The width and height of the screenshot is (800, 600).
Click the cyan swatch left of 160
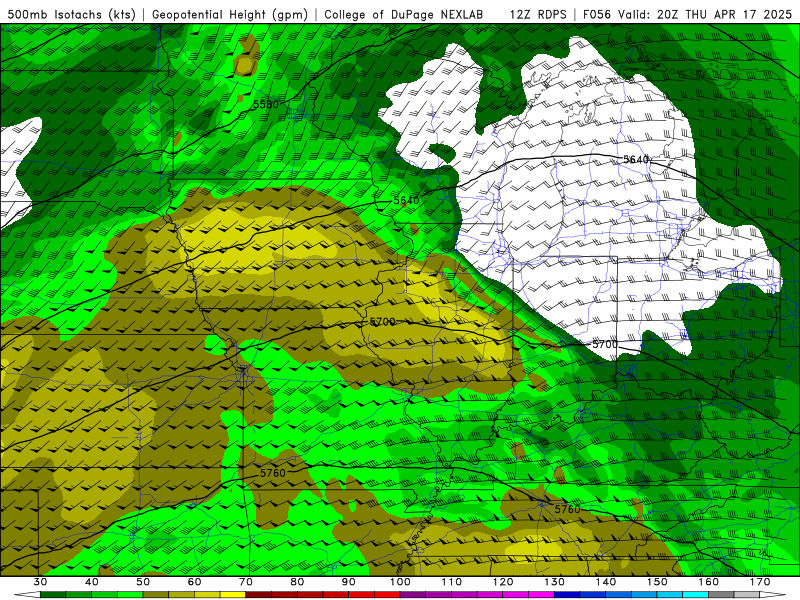(x=696, y=595)
